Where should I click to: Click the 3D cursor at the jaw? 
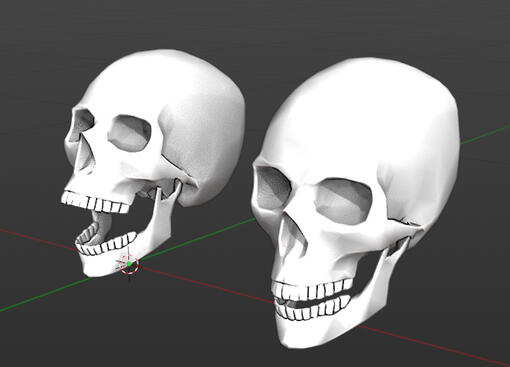[129, 264]
